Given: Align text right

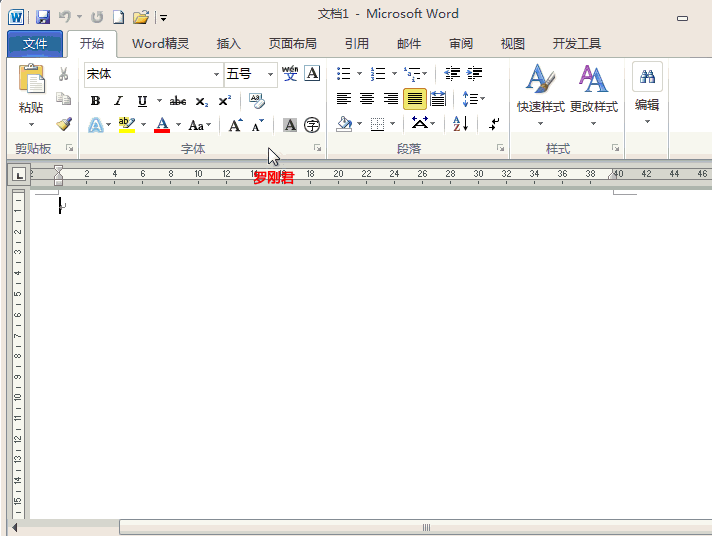Looking at the screenshot, I should (391, 99).
